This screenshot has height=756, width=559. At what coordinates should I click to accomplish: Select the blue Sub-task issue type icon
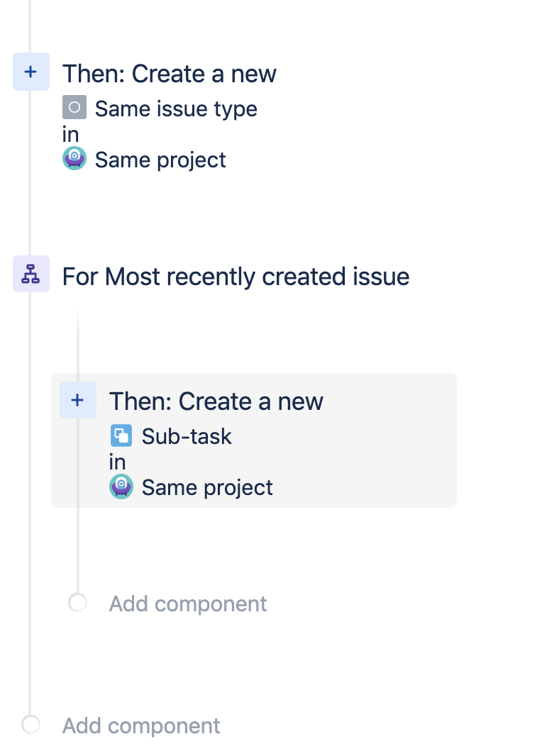click(x=121, y=435)
